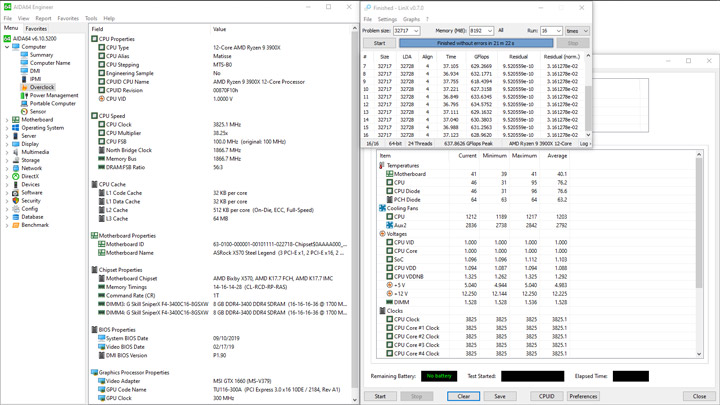
Task: Expand the Operating System tree node
Action: point(7,128)
